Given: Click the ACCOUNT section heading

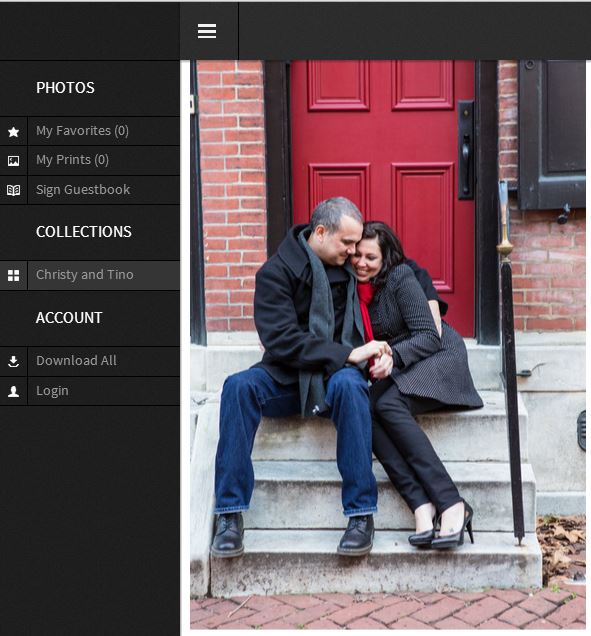Looking at the screenshot, I should [69, 318].
